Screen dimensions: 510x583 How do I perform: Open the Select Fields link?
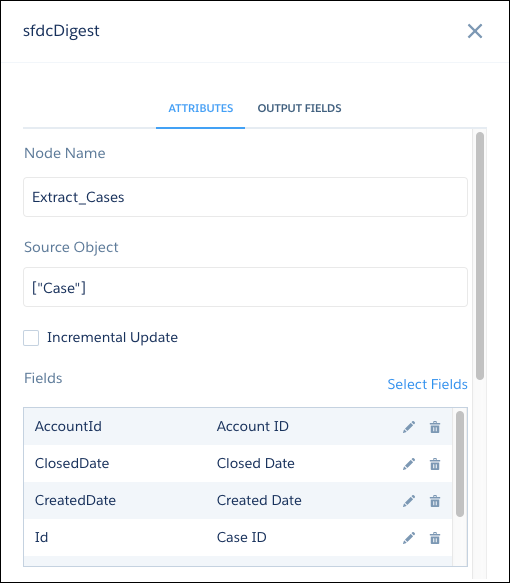tap(427, 384)
